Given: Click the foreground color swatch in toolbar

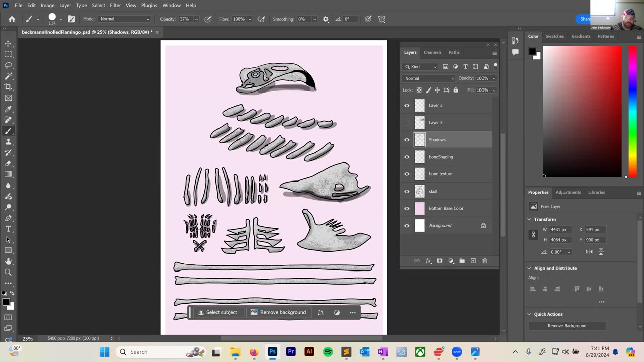Looking at the screenshot, I should 6,302.
